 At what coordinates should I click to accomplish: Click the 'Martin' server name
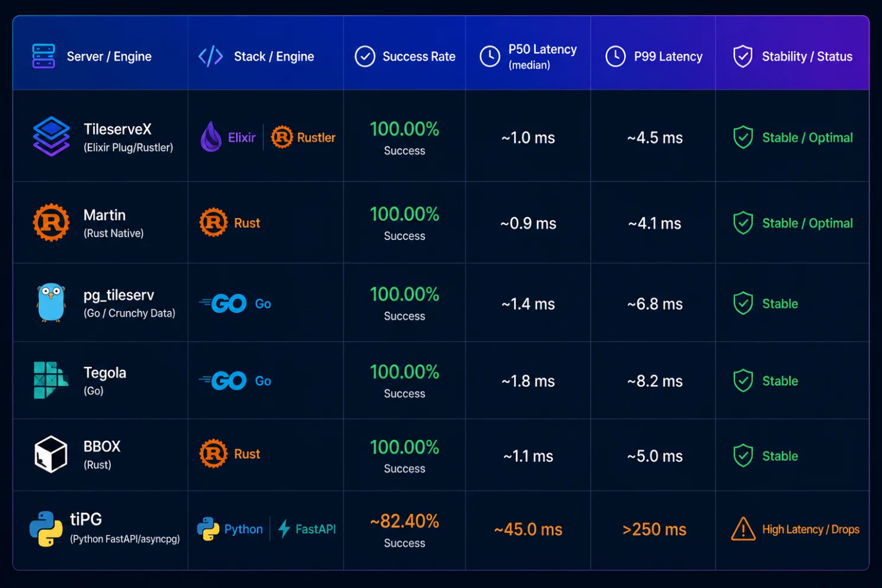(x=104, y=215)
